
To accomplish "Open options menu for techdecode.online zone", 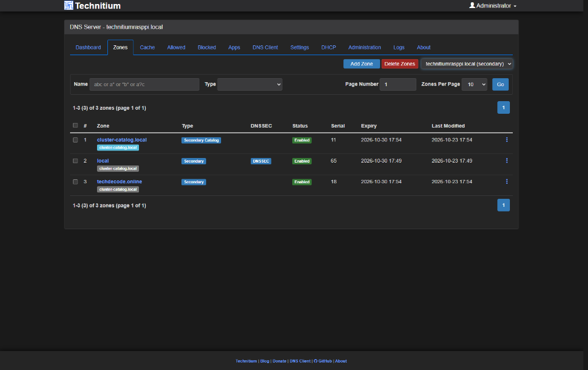I will 506,182.
